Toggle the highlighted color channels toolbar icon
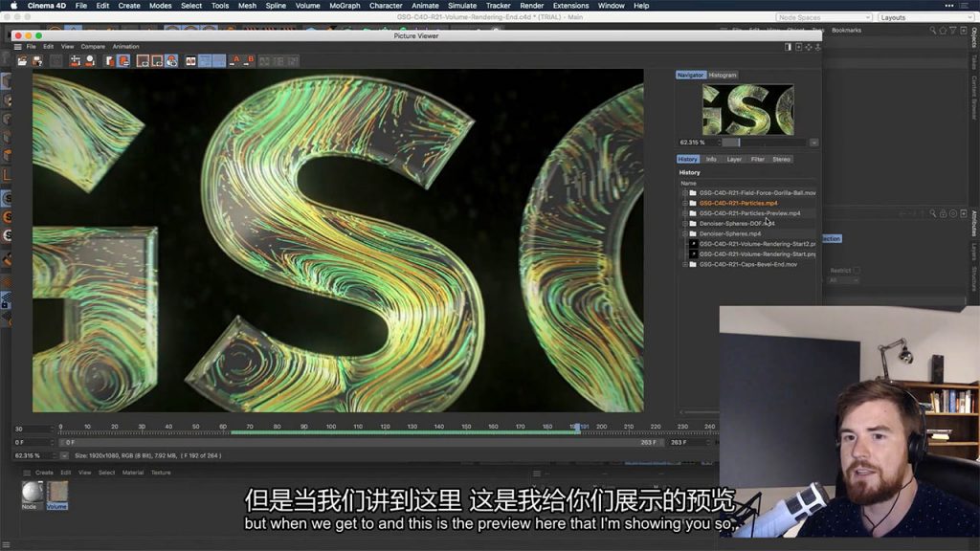The image size is (980, 551). [171, 60]
